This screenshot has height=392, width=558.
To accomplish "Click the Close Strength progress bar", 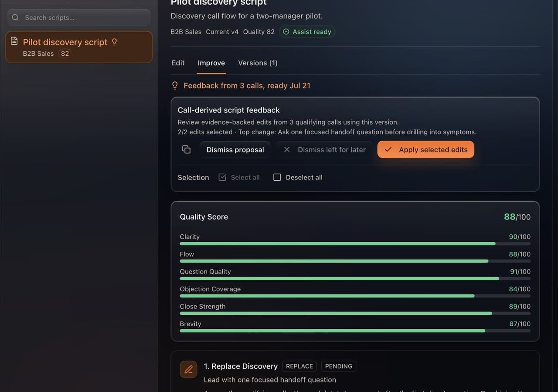I will pos(355,313).
